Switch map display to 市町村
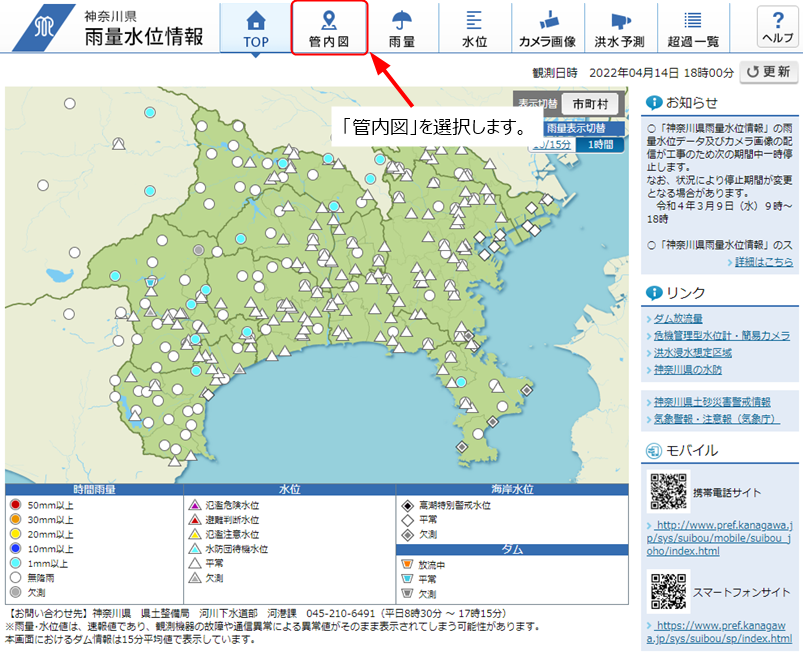This screenshot has height=655, width=803. point(590,104)
